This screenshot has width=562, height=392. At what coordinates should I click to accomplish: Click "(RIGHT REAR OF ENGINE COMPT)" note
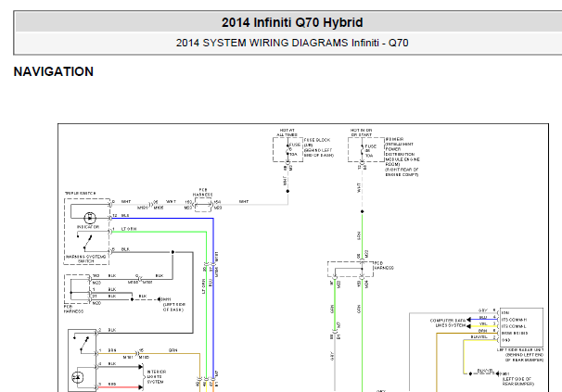click(402, 172)
